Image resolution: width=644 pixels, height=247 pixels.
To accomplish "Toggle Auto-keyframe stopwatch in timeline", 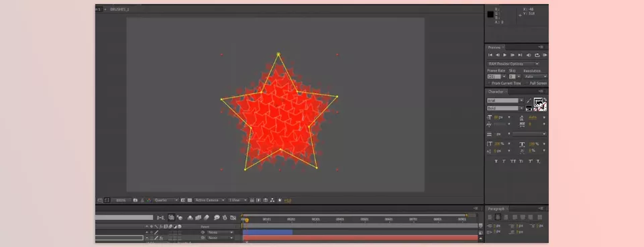I will coord(225,217).
